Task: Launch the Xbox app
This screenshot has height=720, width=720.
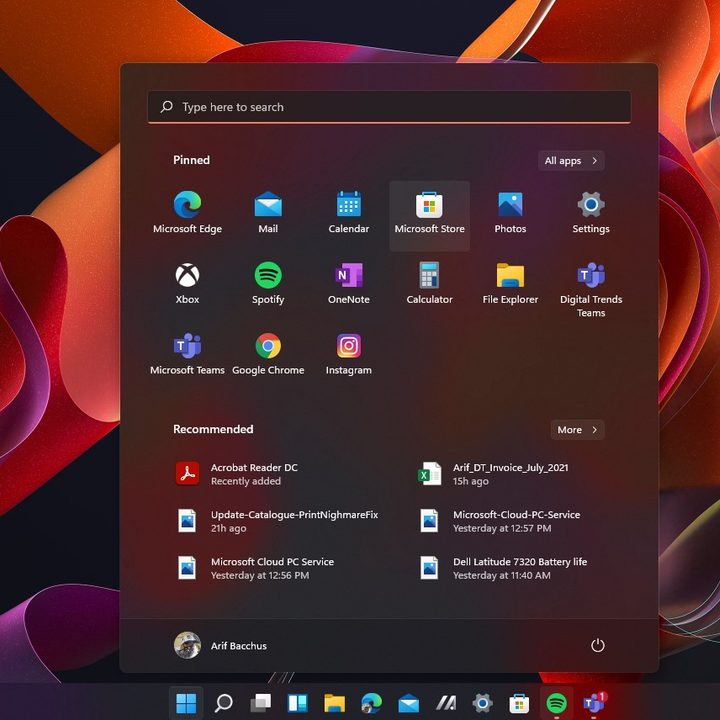Action: click(x=187, y=285)
